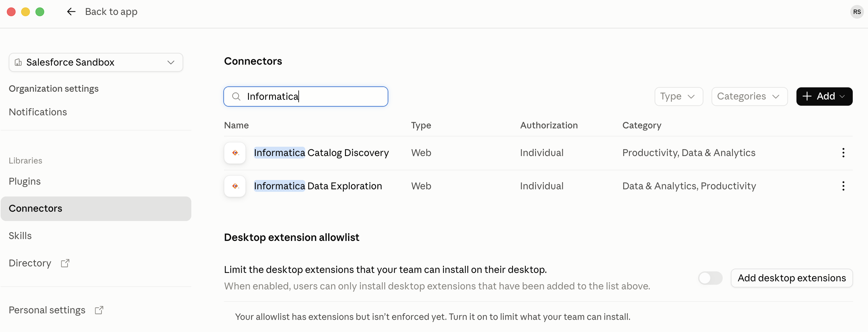Open options menu for Informatica Data Exploration
This screenshot has height=332, width=868.
coord(843,186)
